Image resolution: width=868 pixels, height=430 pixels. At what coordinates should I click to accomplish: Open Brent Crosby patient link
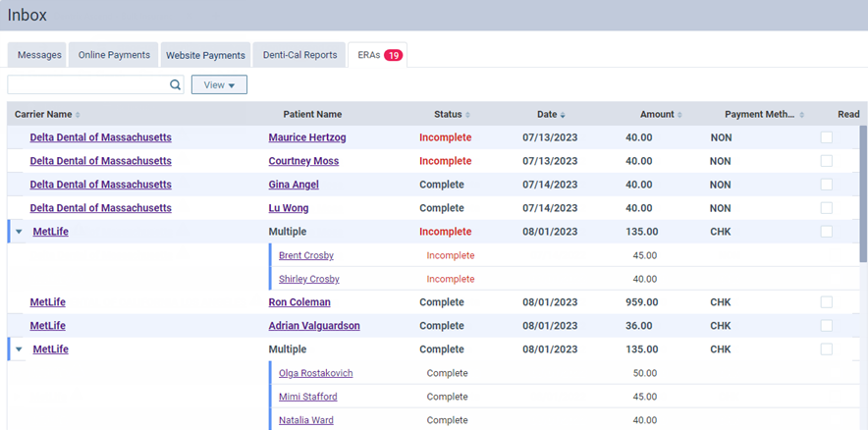coord(305,255)
